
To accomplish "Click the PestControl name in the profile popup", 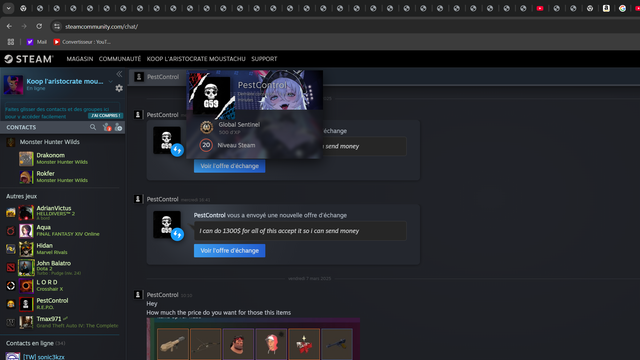I will 262,85.
